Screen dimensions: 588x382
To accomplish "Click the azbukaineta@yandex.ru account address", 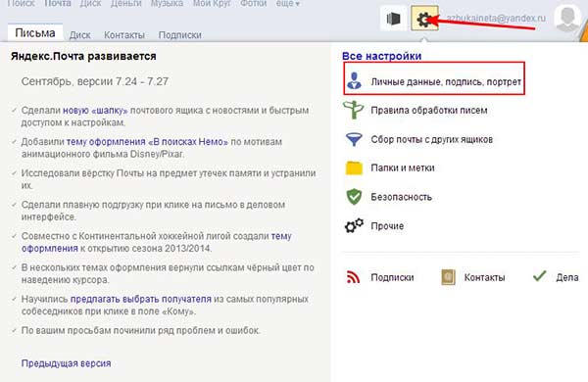I will 496,18.
